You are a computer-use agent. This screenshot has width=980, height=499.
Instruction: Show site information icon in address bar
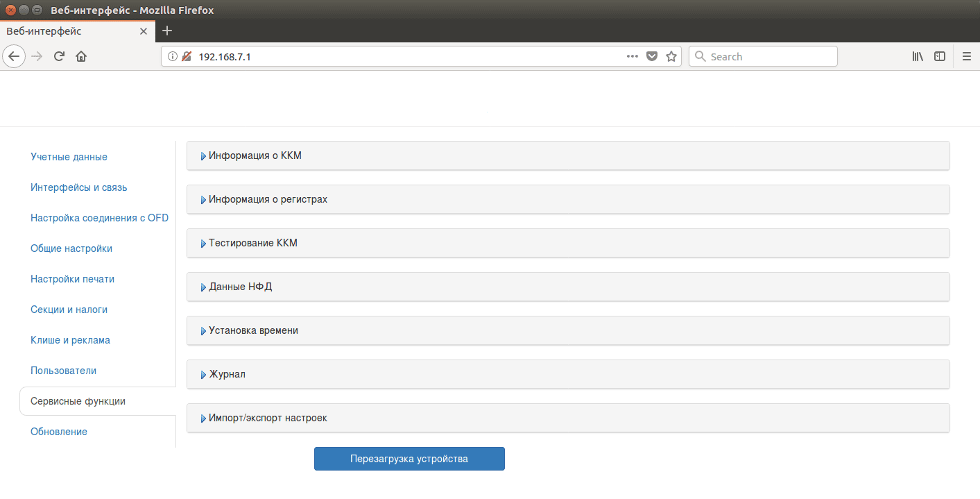coord(173,56)
